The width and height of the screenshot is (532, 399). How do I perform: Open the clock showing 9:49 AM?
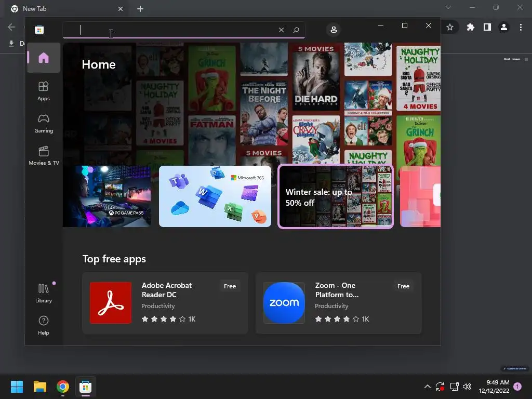(494, 387)
